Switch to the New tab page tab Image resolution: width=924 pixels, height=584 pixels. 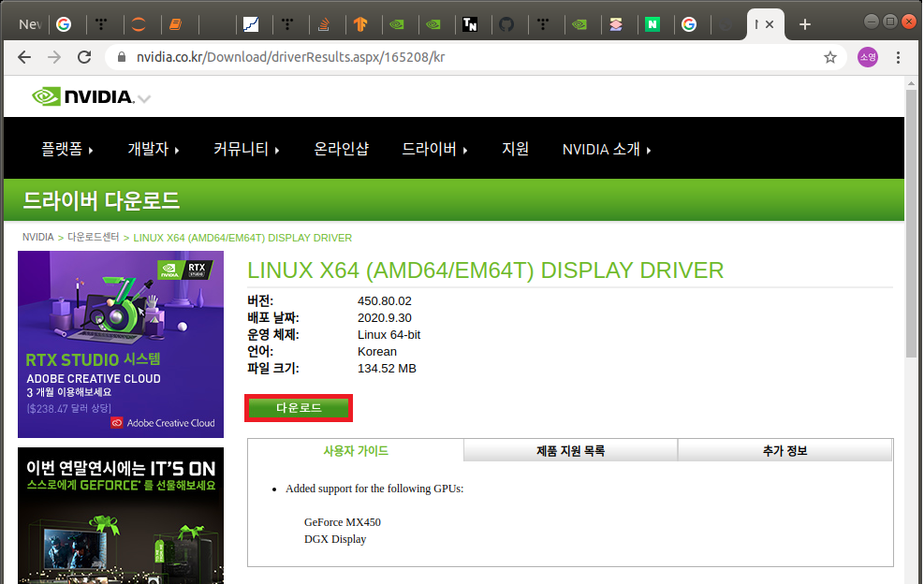coord(29,24)
